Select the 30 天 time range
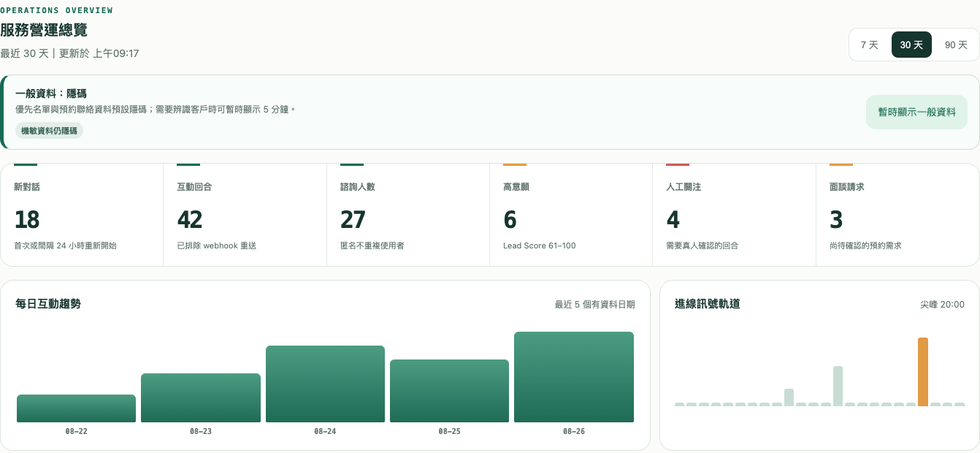The width and height of the screenshot is (980, 453). (911, 45)
